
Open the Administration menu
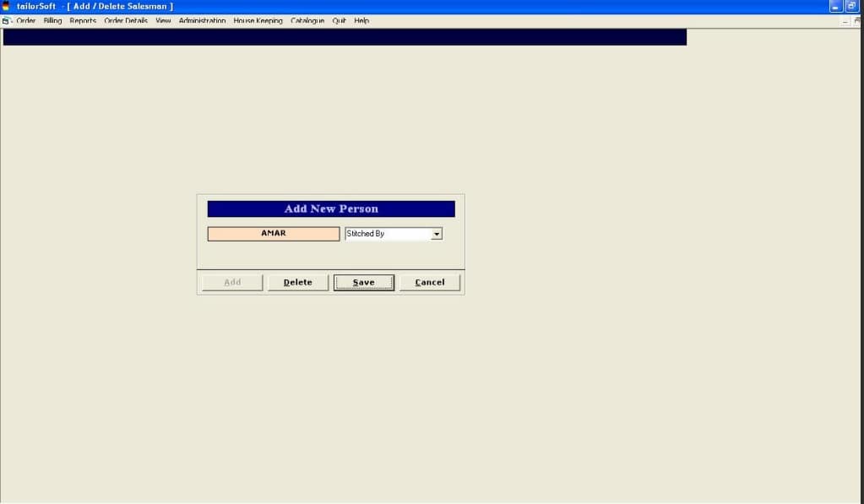click(202, 21)
